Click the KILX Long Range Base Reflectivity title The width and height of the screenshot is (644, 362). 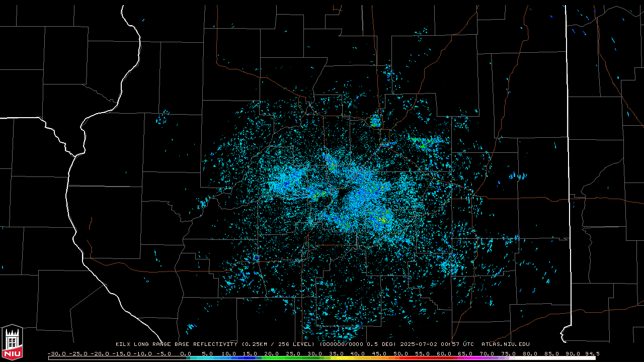(176, 344)
